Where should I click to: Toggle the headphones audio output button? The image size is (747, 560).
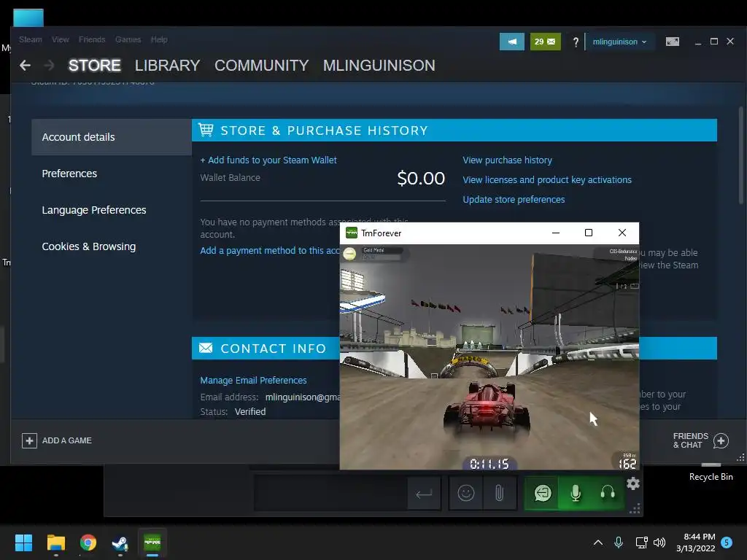608,494
